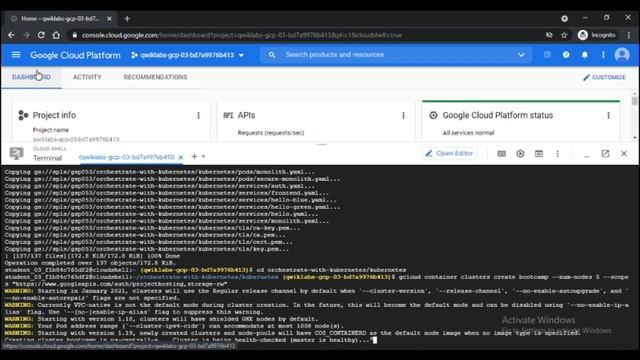Open Google Cloud Platform status card options menu

(608, 116)
